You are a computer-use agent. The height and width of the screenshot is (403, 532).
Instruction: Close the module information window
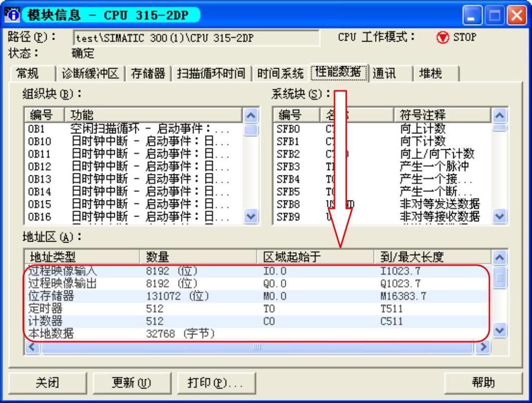[516, 15]
